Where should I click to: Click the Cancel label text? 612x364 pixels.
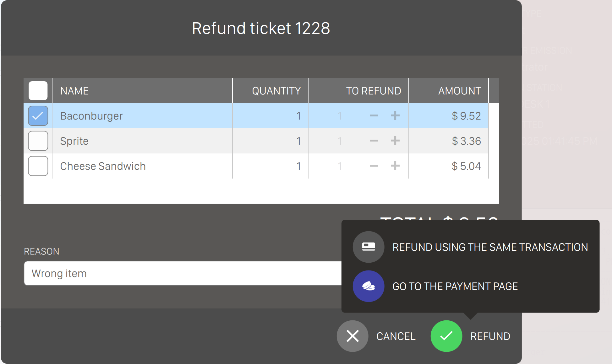(x=396, y=336)
